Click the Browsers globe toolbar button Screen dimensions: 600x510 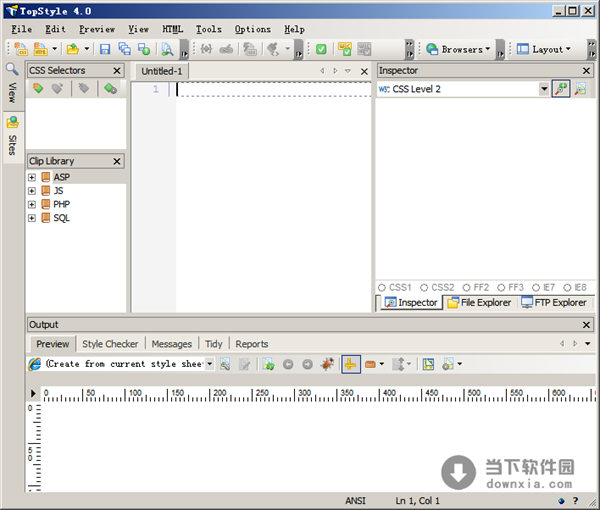tap(458, 49)
